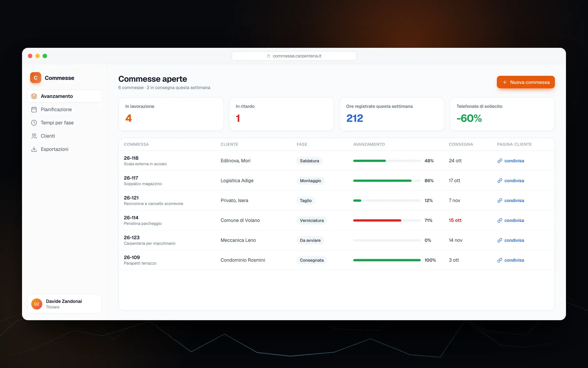588x368 pixels.
Task: Create a new order with Nuova commessa
Action: (526, 82)
